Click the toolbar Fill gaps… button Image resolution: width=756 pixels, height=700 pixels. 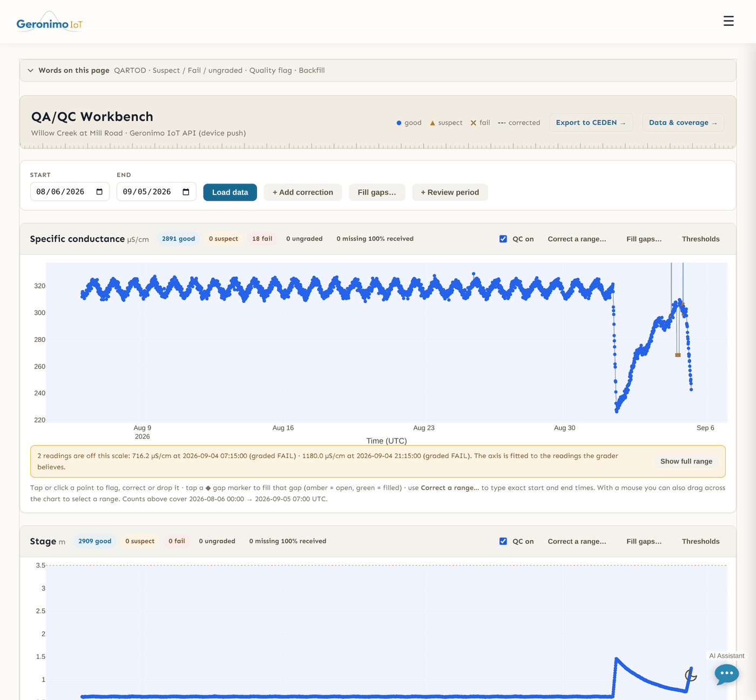377,192
